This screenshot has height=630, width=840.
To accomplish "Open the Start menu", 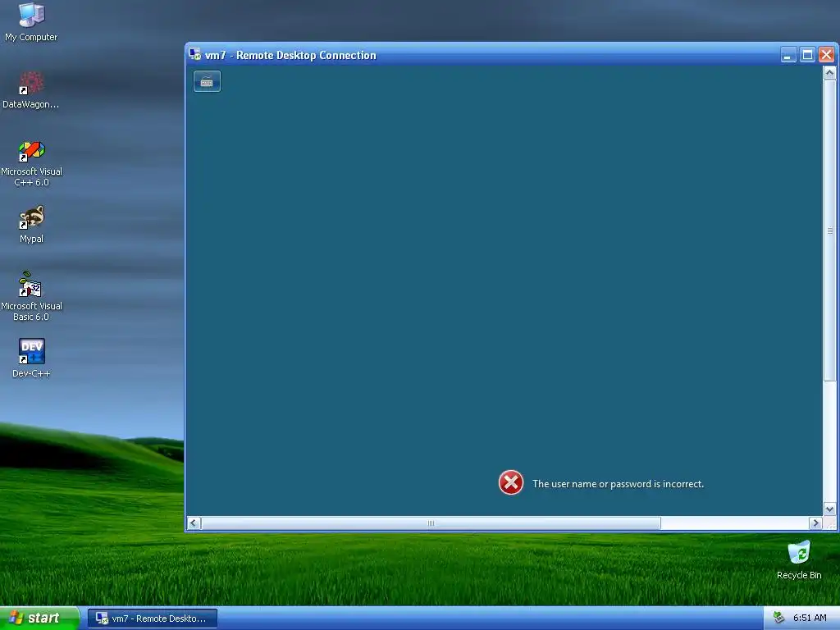I will click(39, 618).
